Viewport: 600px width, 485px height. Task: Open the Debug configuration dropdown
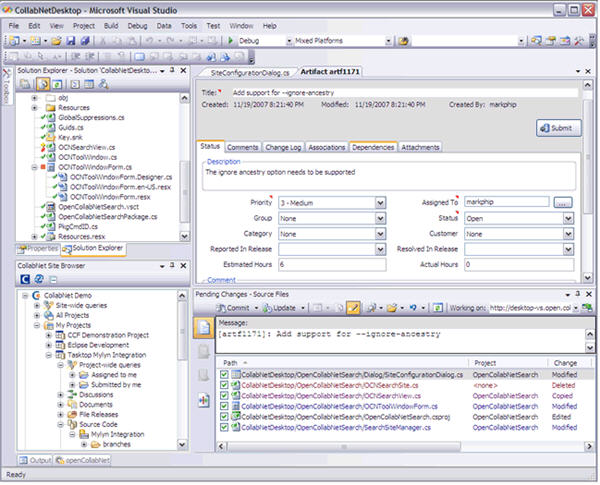[289, 41]
